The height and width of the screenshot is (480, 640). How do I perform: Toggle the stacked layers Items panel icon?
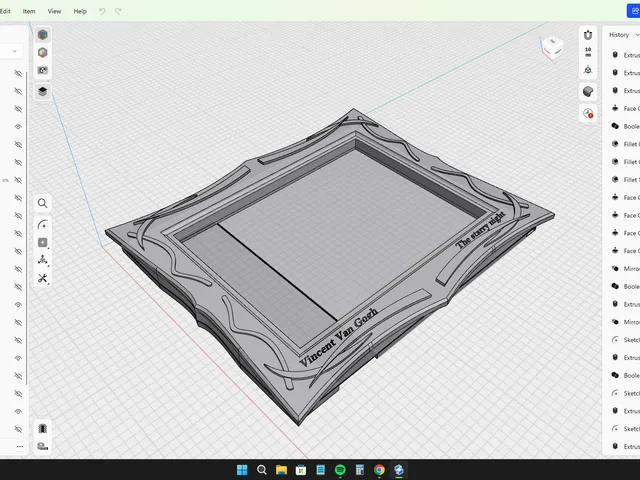tap(42, 91)
